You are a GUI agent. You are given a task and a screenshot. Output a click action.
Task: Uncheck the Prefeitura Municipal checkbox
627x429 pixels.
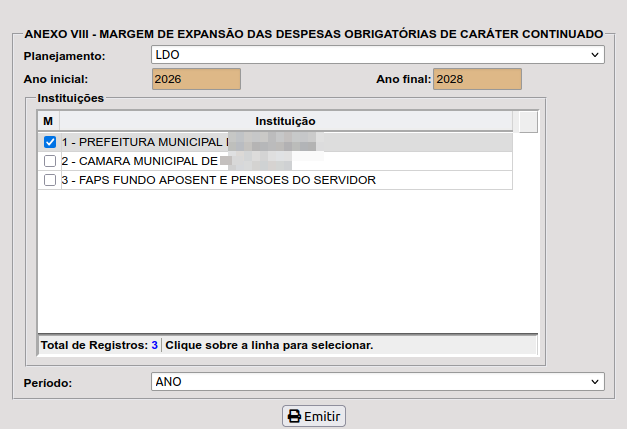pos(50,142)
